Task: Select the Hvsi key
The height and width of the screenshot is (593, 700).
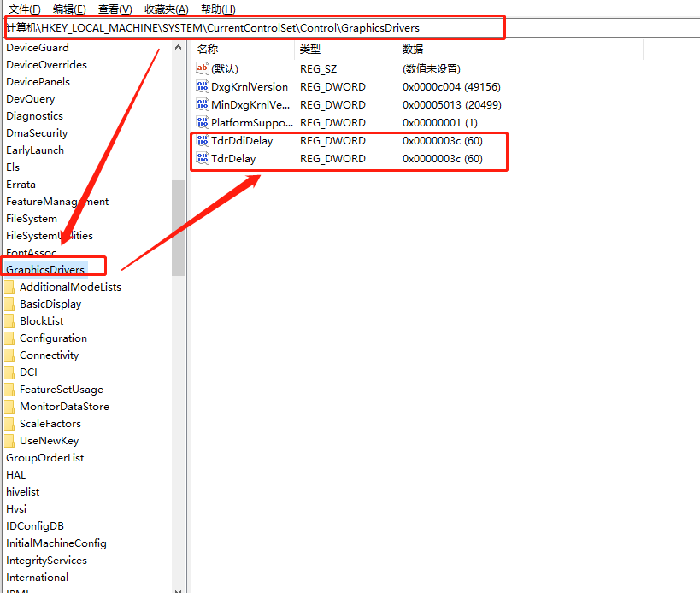Action: click(x=16, y=509)
